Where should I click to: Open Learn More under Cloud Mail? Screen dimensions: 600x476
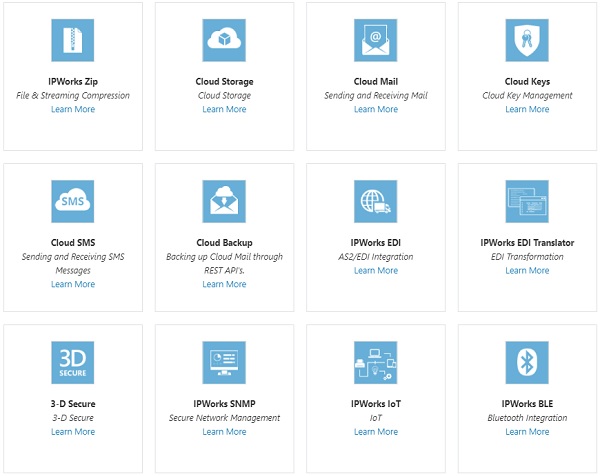point(376,109)
